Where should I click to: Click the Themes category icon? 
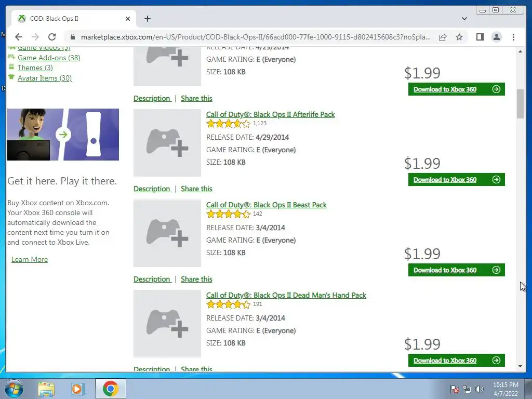pos(11,66)
